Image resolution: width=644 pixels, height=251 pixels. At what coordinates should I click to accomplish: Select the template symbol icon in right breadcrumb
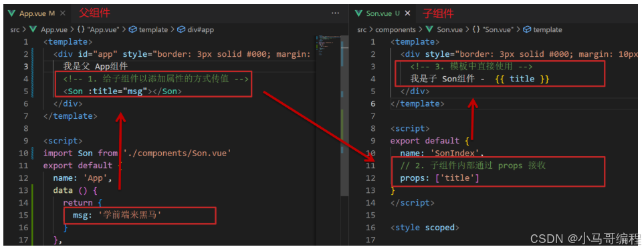[x=527, y=29]
